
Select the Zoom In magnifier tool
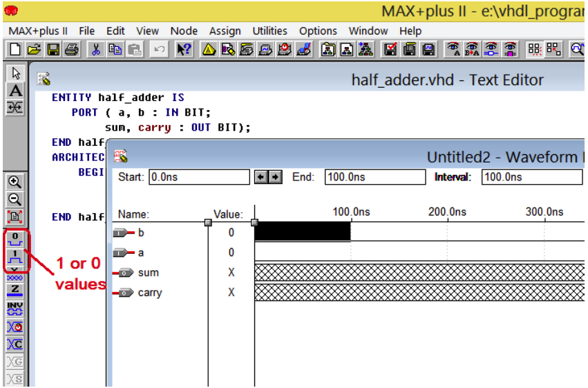(15, 182)
